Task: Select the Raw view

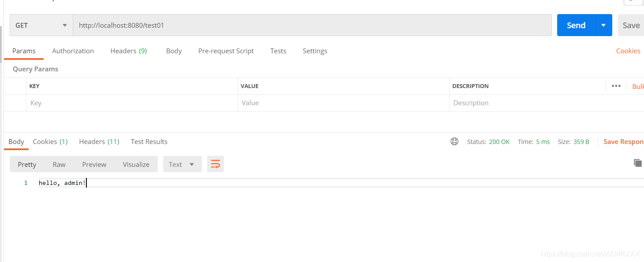Action: [59, 164]
